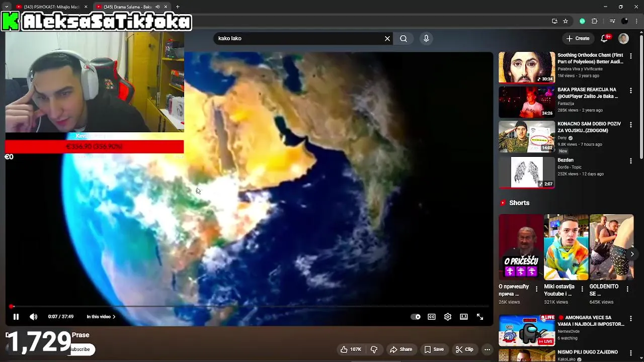
Task: Save the video to a playlist
Action: pyautogui.click(x=434, y=349)
